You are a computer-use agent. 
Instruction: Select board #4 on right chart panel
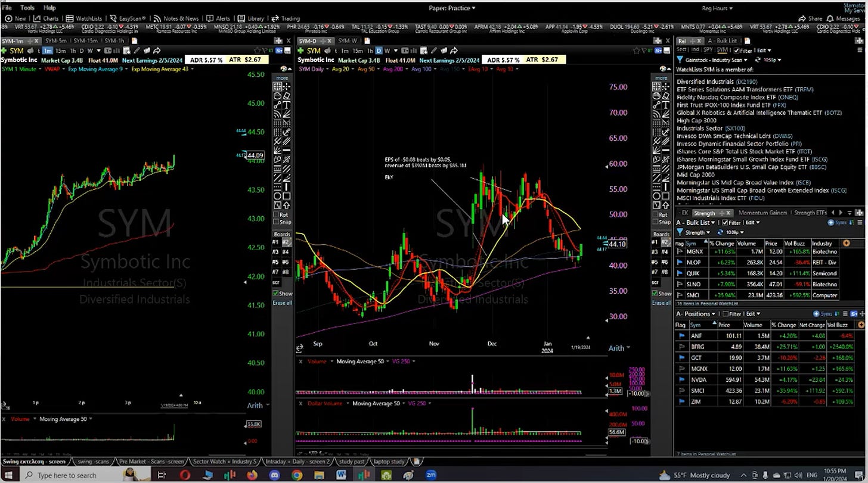coord(665,252)
